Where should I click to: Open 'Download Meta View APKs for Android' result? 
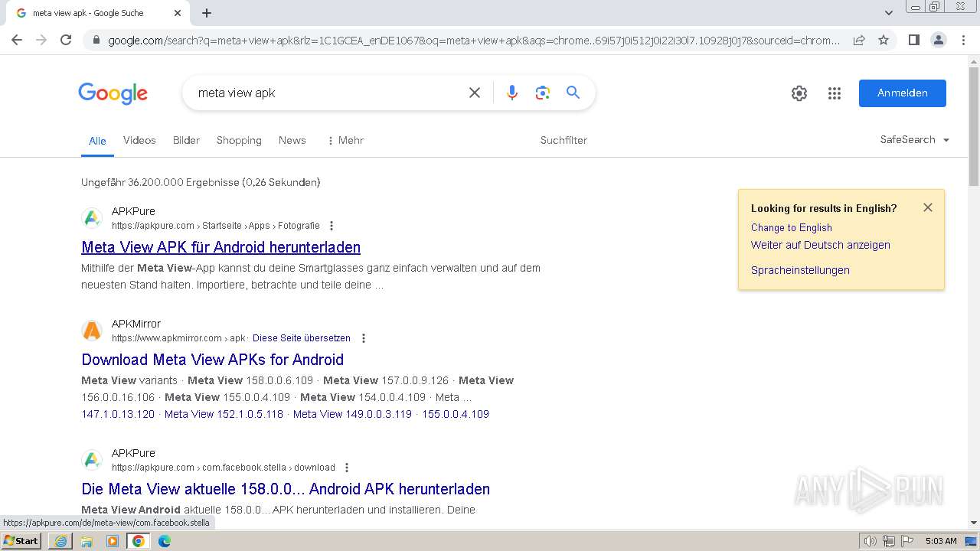[x=212, y=360]
